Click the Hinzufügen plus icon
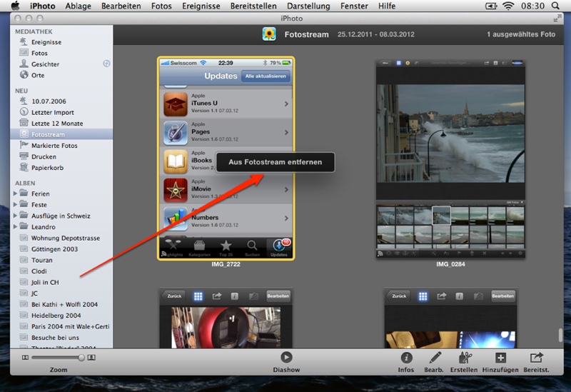 click(x=500, y=358)
